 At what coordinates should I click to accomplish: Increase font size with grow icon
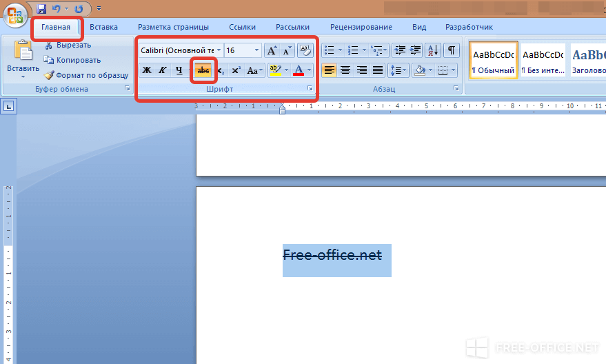pos(272,50)
